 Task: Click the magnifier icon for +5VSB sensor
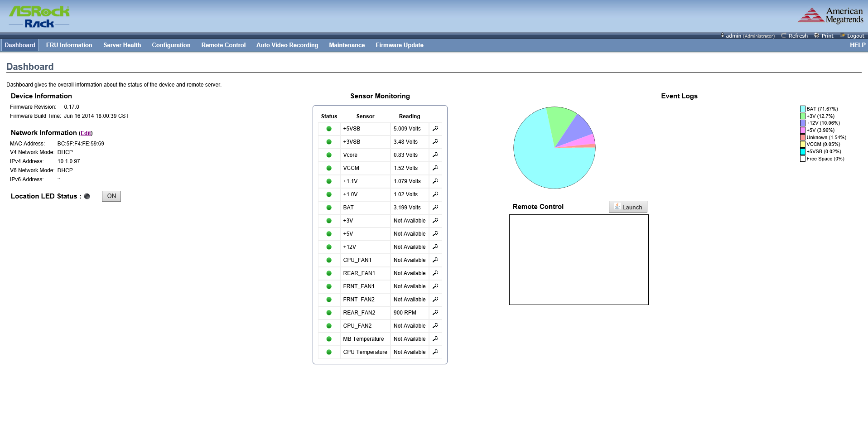pyautogui.click(x=435, y=129)
